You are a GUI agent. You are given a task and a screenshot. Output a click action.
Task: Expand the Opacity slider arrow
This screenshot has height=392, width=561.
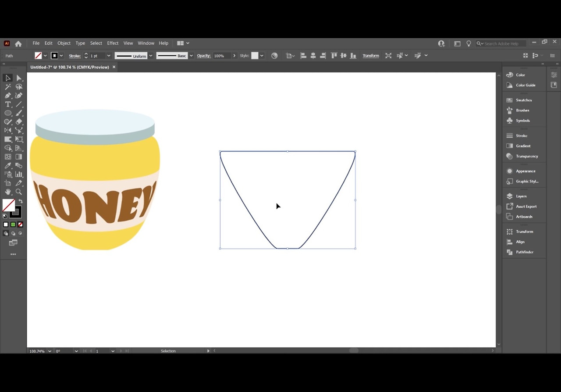tap(234, 56)
